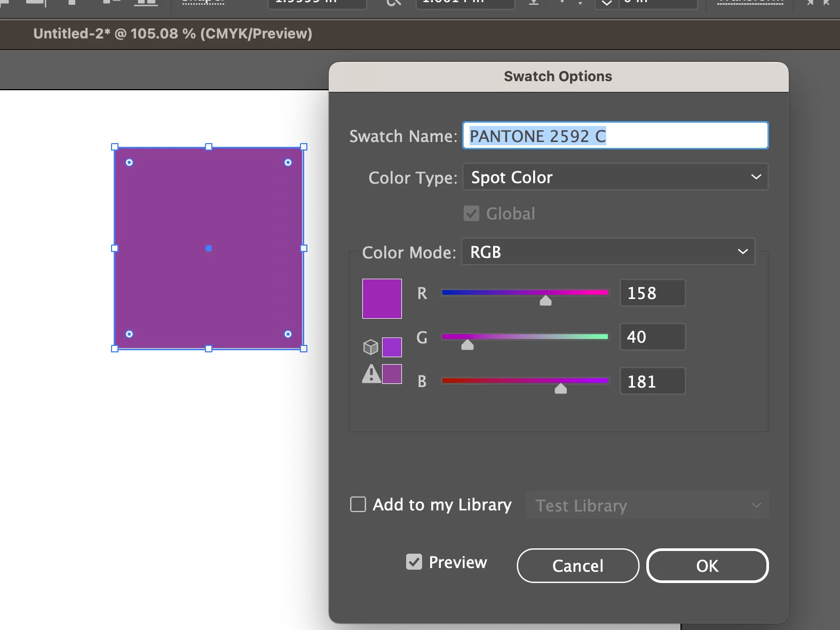
Task: Open the Color Mode RGB dropdown
Action: 608,251
